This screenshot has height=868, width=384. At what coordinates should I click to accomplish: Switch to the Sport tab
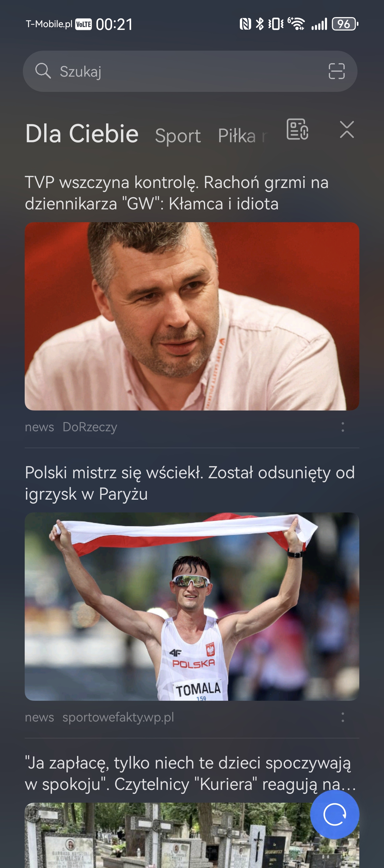(x=178, y=136)
